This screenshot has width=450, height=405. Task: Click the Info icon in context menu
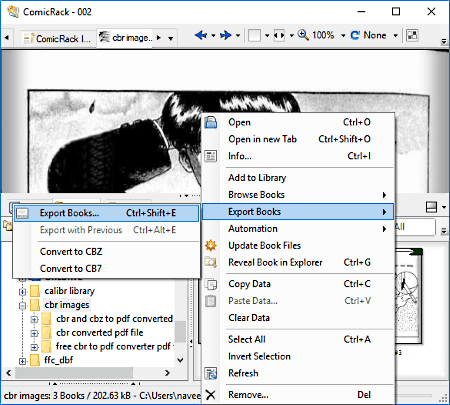[x=211, y=156]
